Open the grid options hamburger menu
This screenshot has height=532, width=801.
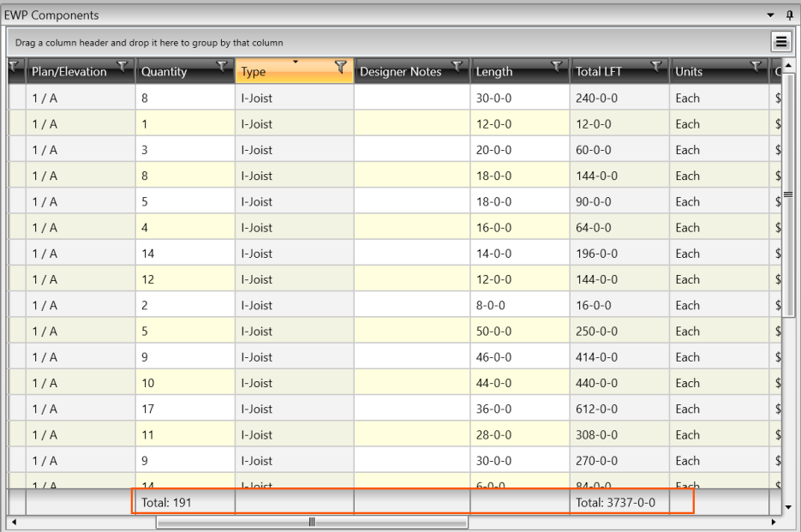pyautogui.click(x=781, y=42)
